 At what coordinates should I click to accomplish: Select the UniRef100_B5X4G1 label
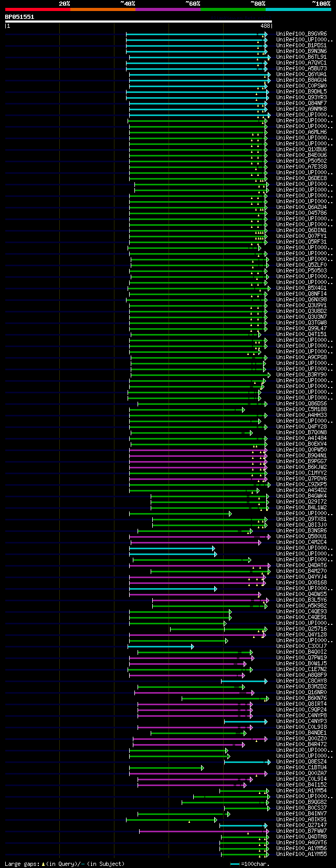pos(301,288)
